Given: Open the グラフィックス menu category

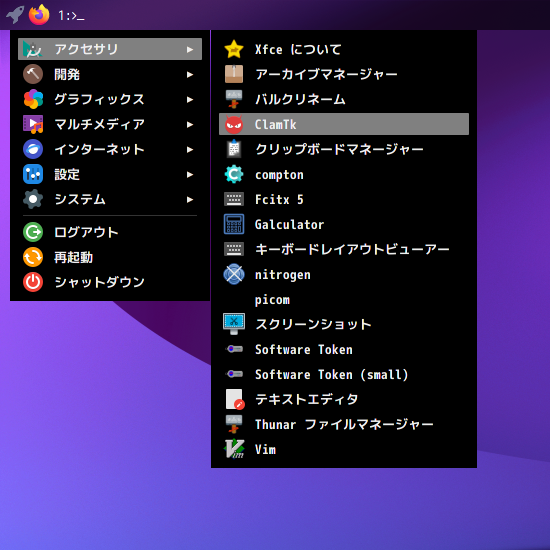Looking at the screenshot, I should pos(110,99).
